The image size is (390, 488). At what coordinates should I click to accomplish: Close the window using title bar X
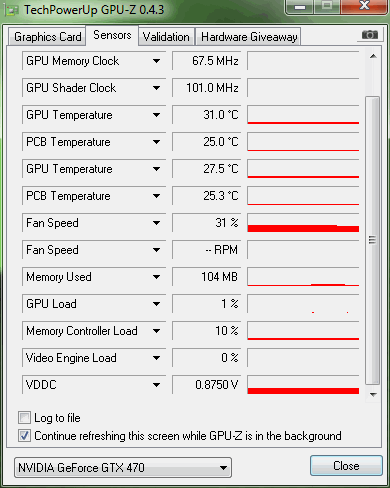click(x=364, y=6)
